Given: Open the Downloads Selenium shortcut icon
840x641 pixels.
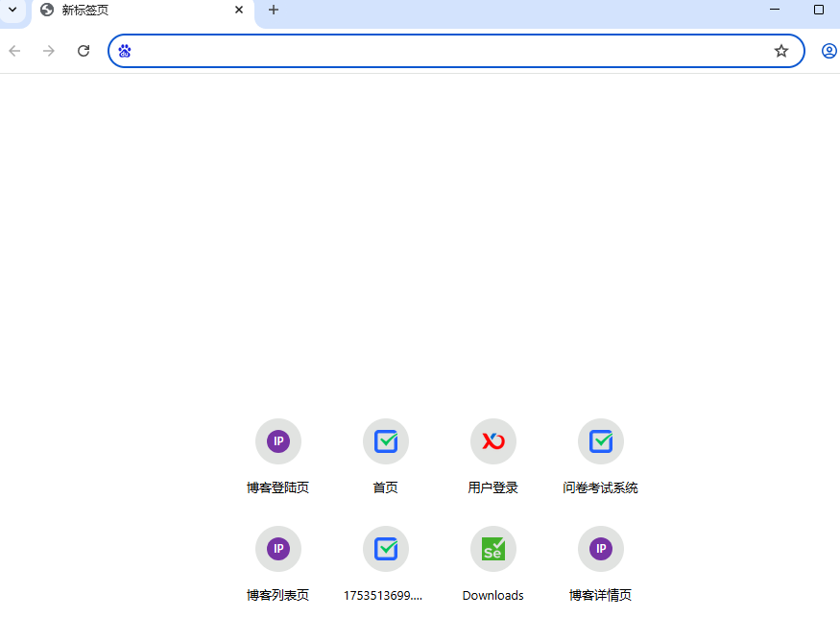Looking at the screenshot, I should [x=493, y=549].
